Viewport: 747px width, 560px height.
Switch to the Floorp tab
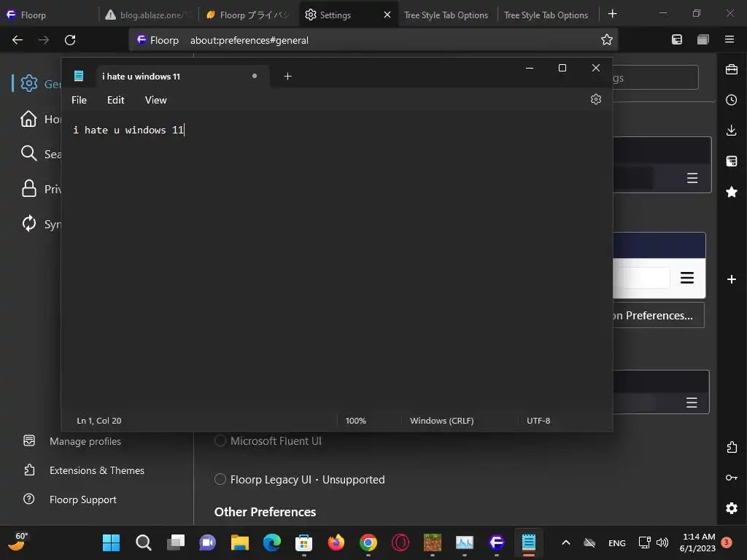tap(50, 15)
